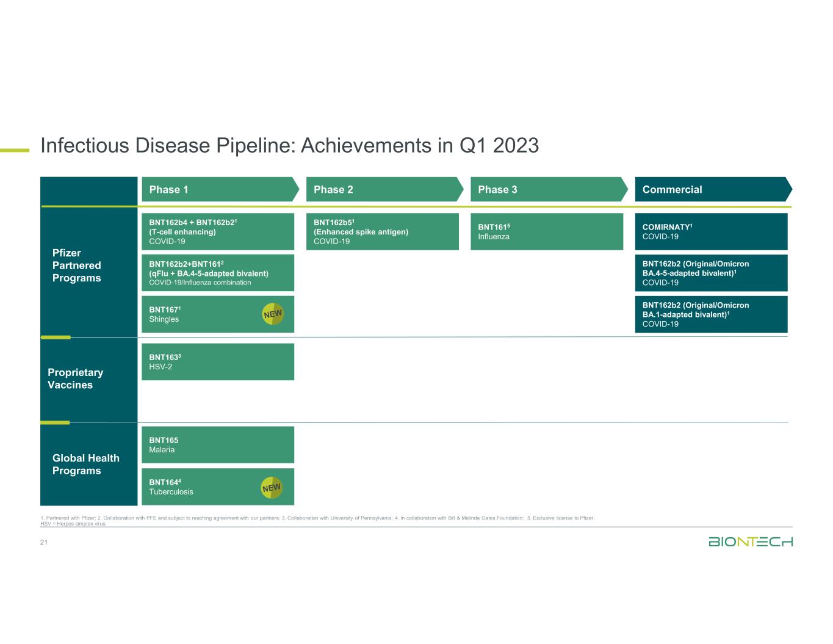Click the slide page number 21
The width and height of the screenshot is (833, 644).
click(x=44, y=542)
